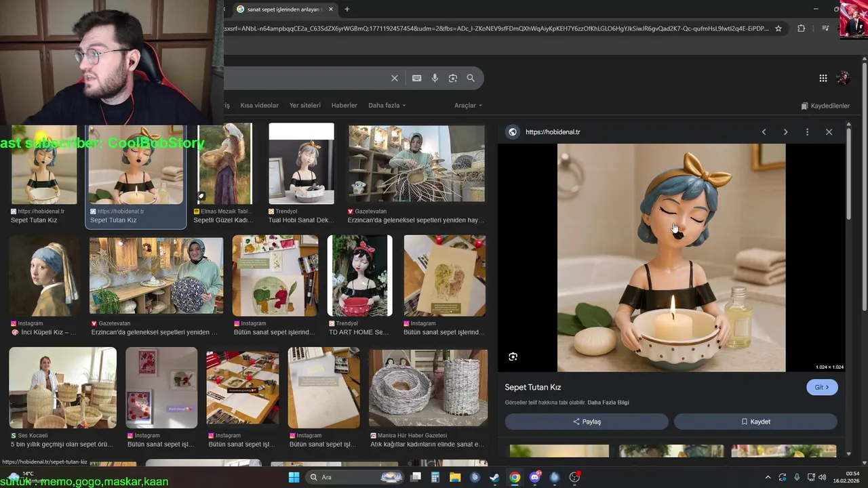Open a new browser tab

[347, 9]
